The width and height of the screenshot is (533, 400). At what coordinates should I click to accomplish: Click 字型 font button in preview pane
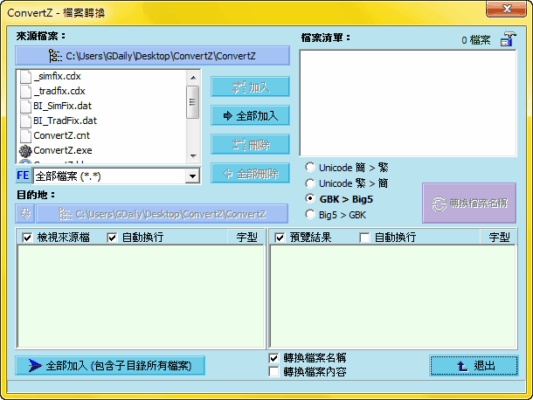click(499, 237)
